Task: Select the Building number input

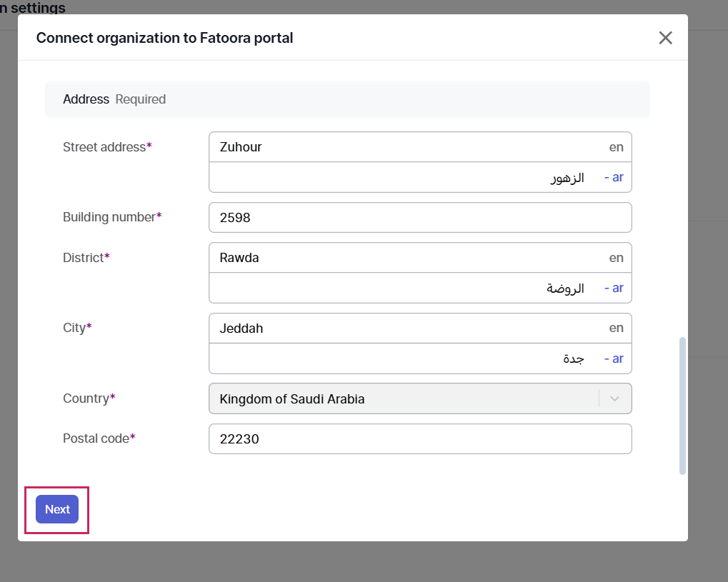Action: 420,218
